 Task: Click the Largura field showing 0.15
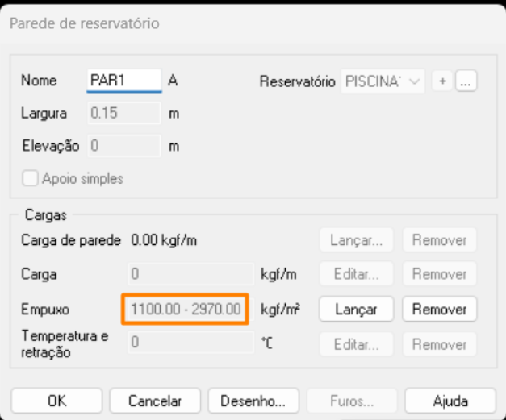coord(124,113)
